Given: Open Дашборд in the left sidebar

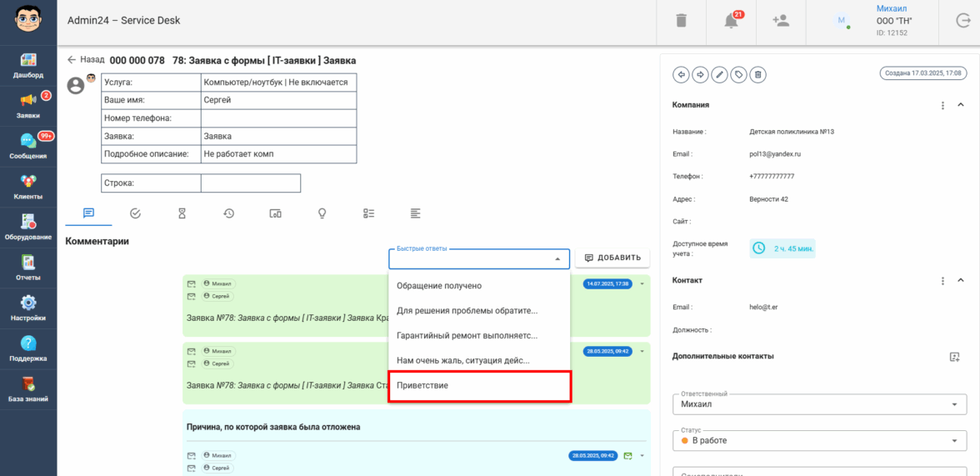Looking at the screenshot, I should pos(28,66).
